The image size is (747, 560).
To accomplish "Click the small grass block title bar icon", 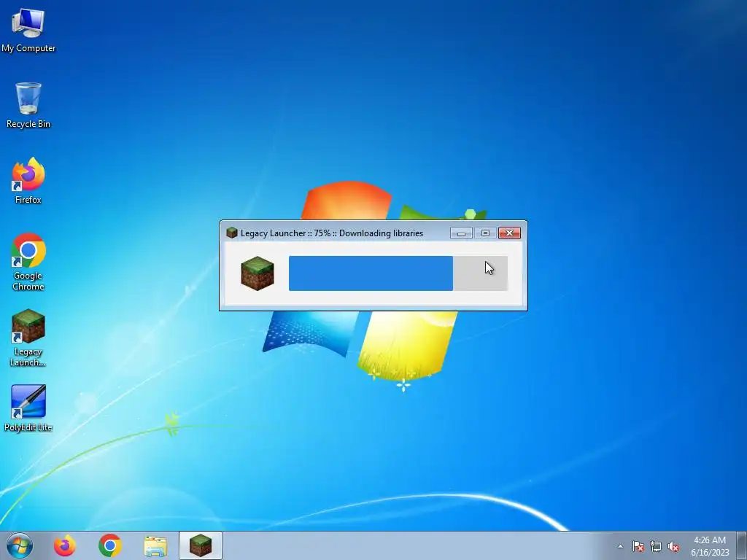I will (232, 233).
